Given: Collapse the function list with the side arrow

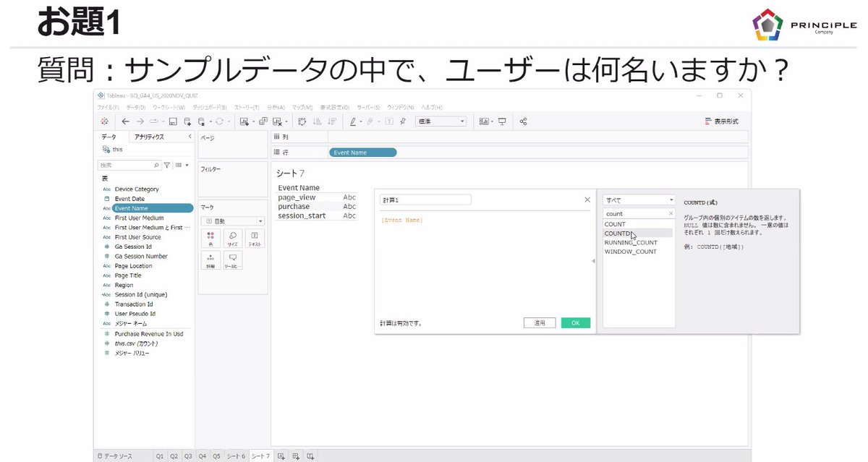Looking at the screenshot, I should [593, 260].
